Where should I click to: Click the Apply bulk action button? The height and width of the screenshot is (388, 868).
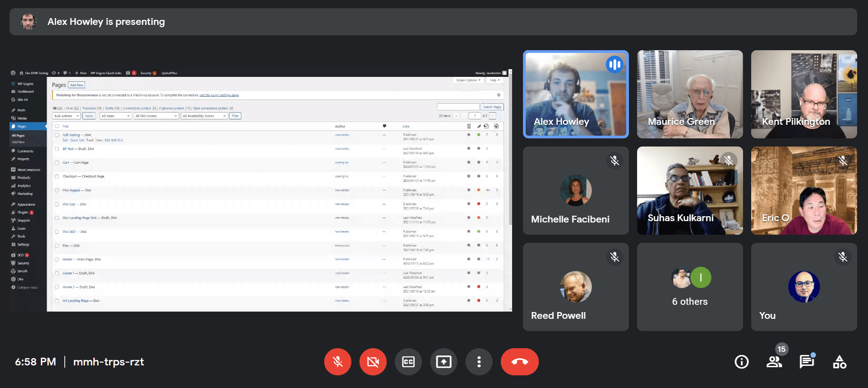[x=89, y=116]
